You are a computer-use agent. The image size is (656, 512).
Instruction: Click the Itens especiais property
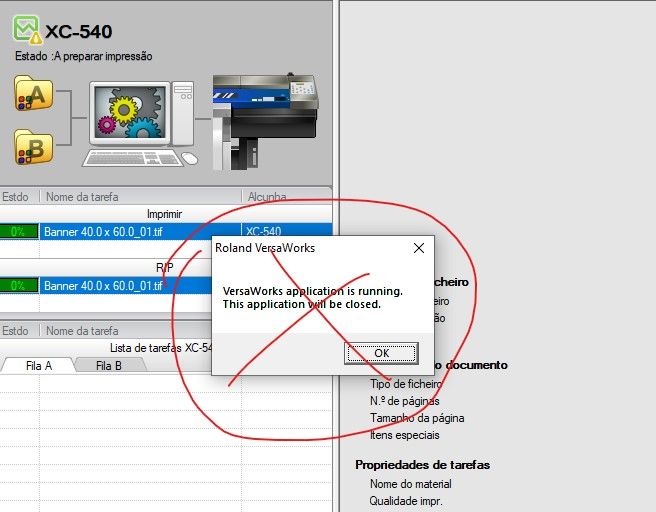(405, 435)
